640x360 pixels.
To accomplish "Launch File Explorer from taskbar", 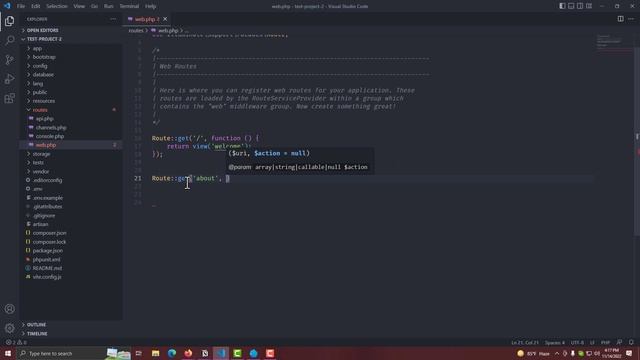I will [x=156, y=353].
